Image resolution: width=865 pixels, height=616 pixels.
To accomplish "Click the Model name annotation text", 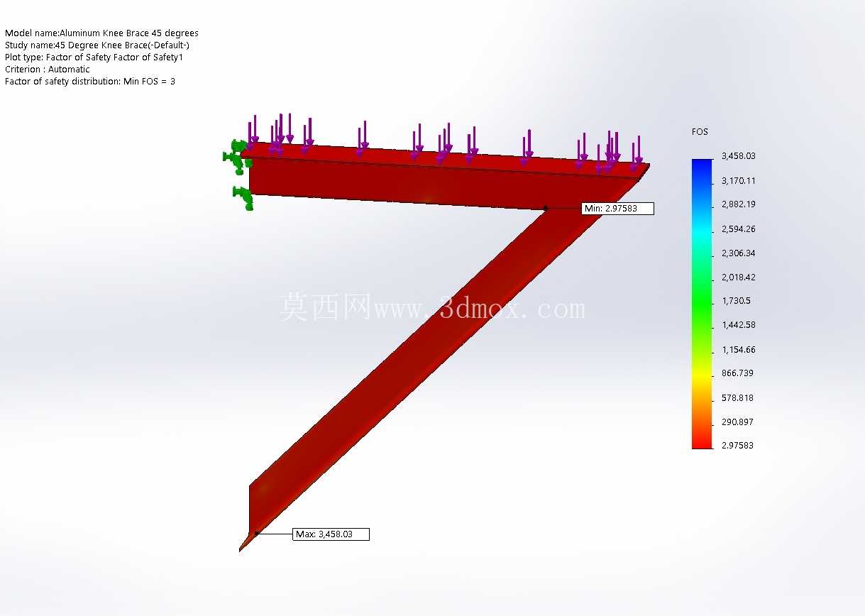I will (x=101, y=33).
